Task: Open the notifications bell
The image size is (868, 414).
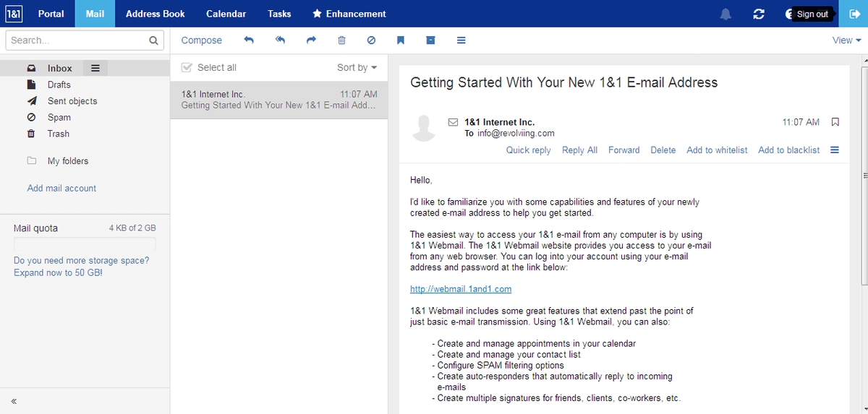Action: (726, 14)
